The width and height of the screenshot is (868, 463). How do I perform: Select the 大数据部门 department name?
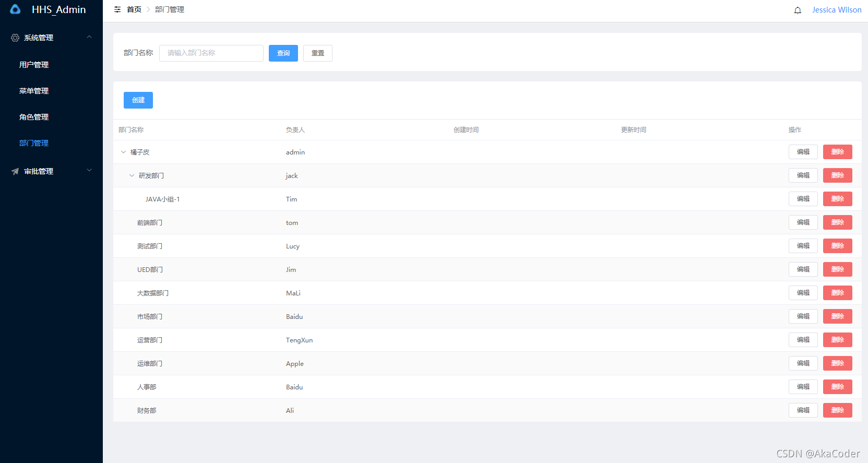point(153,293)
